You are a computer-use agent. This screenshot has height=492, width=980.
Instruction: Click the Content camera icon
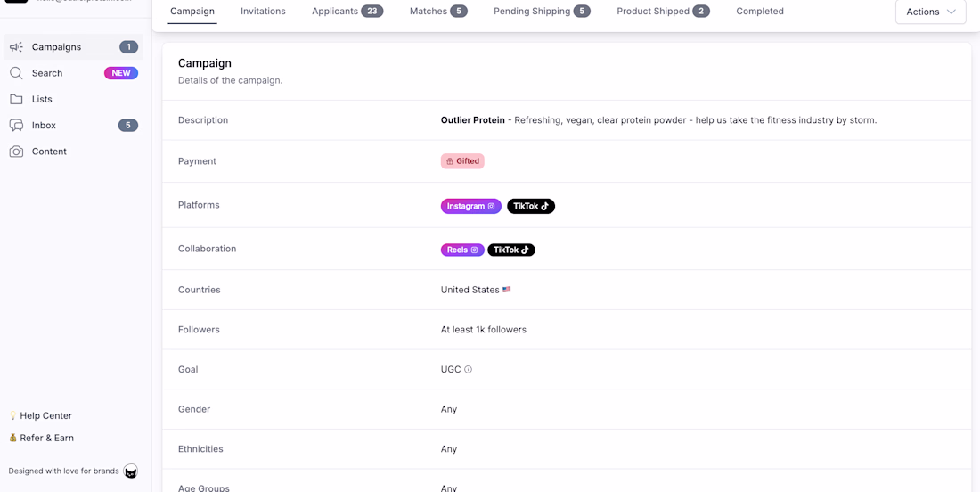coord(16,152)
